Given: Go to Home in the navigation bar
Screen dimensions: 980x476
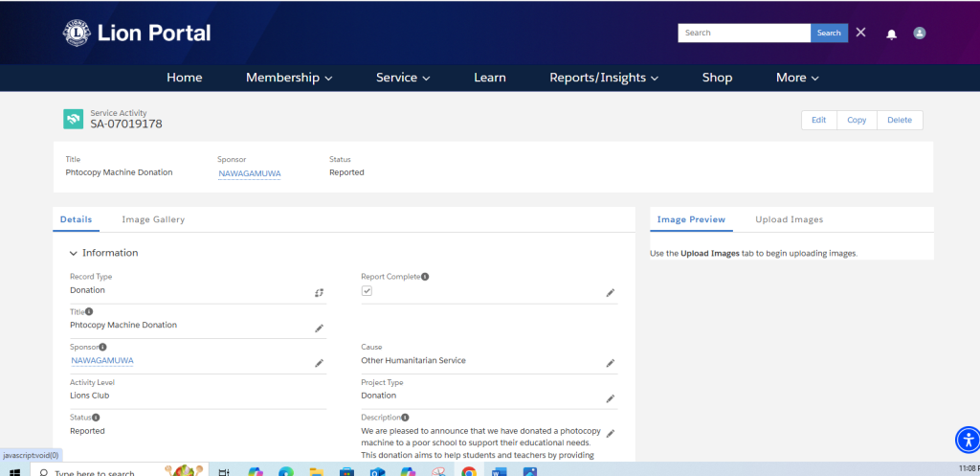Looking at the screenshot, I should coord(185,78).
